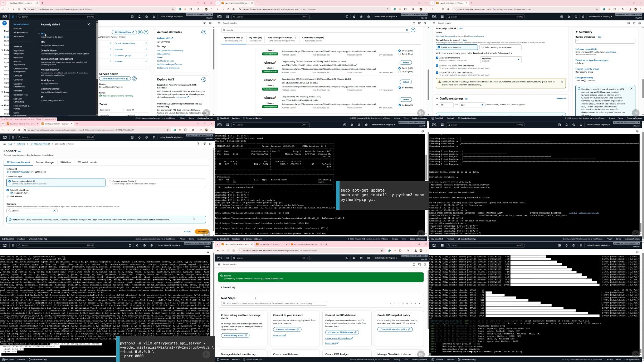644x362 pixels.
Task: Open Account ID menu on Connect to instance window
Action: click(x=199, y=135)
